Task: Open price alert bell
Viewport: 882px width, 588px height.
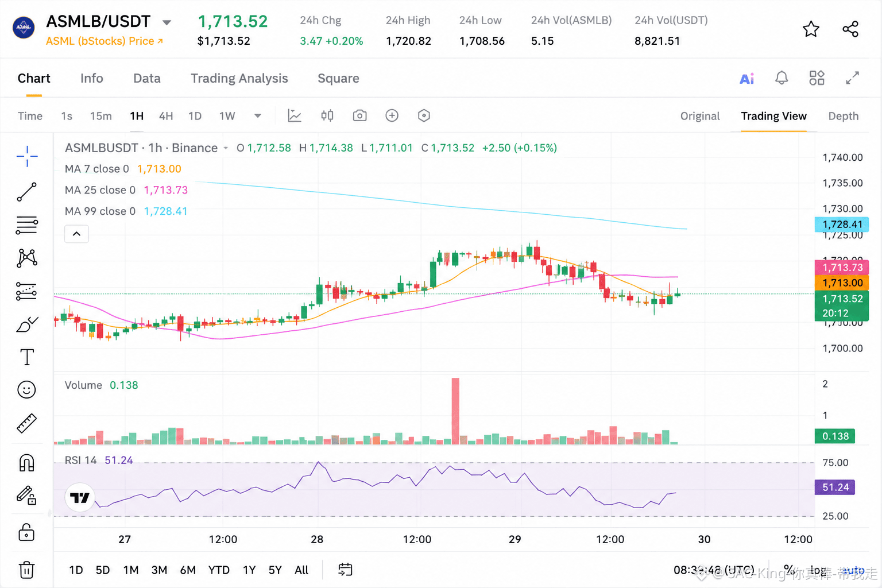Action: 782,78
